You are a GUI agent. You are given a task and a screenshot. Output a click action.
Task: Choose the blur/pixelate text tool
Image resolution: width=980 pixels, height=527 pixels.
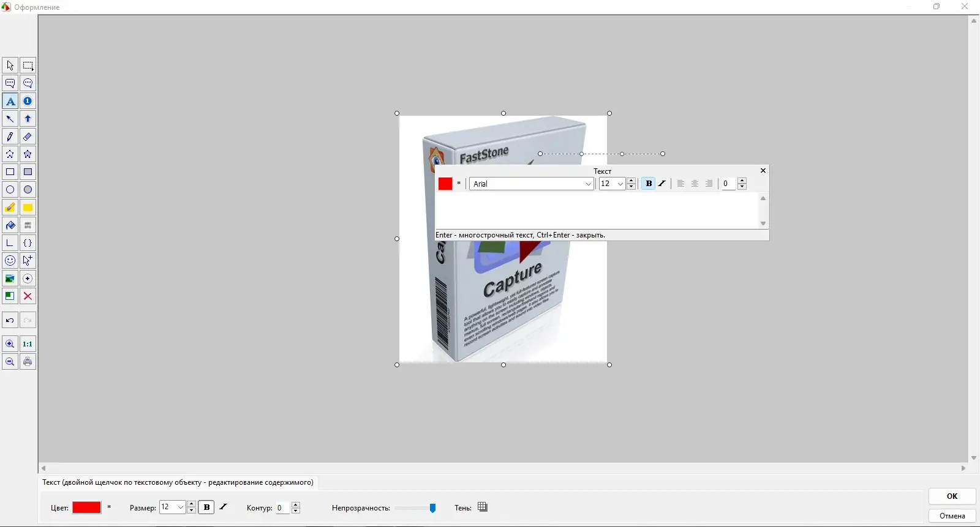tap(28, 225)
